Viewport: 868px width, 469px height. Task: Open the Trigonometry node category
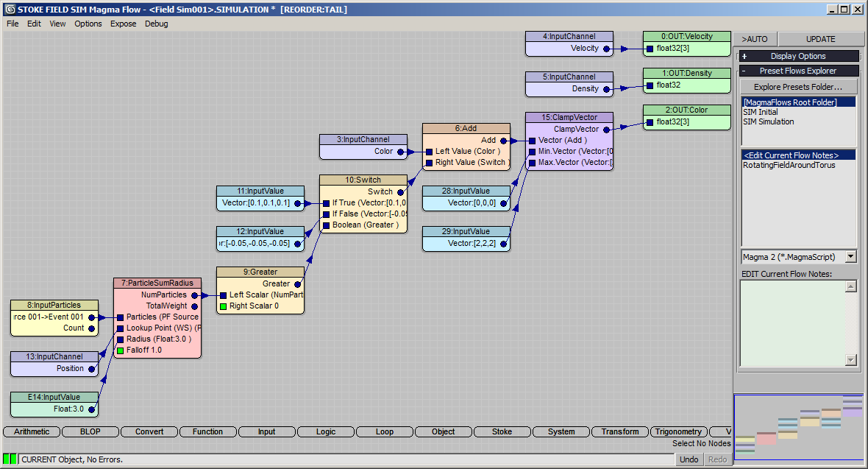[x=678, y=432]
